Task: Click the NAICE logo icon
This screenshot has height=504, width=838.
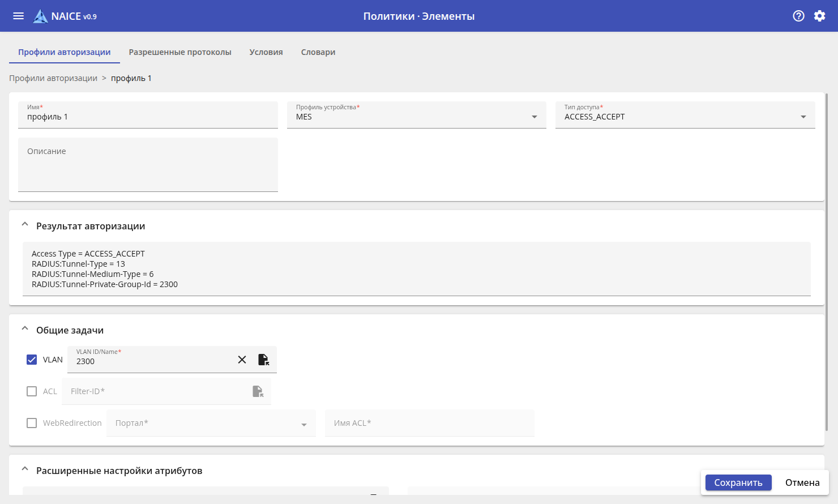Action: pos(40,16)
